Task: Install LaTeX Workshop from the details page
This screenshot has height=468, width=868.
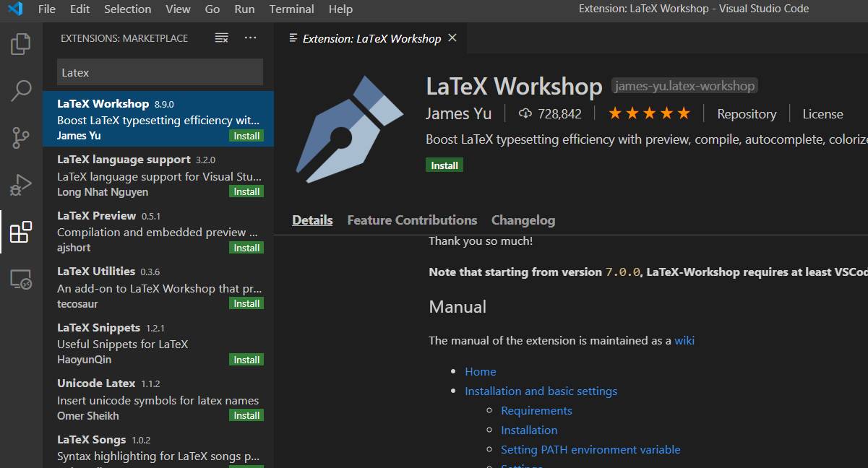Action: point(444,165)
